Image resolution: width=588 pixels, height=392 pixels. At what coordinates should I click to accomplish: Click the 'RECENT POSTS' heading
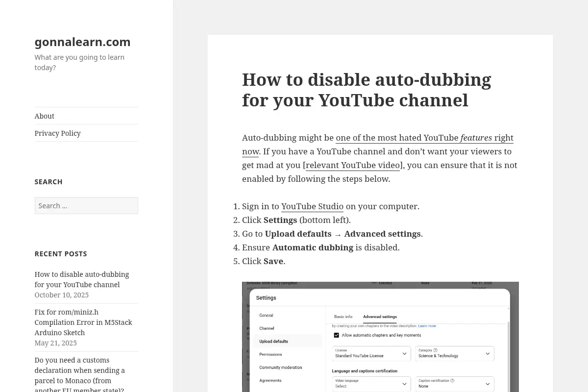pos(61,254)
